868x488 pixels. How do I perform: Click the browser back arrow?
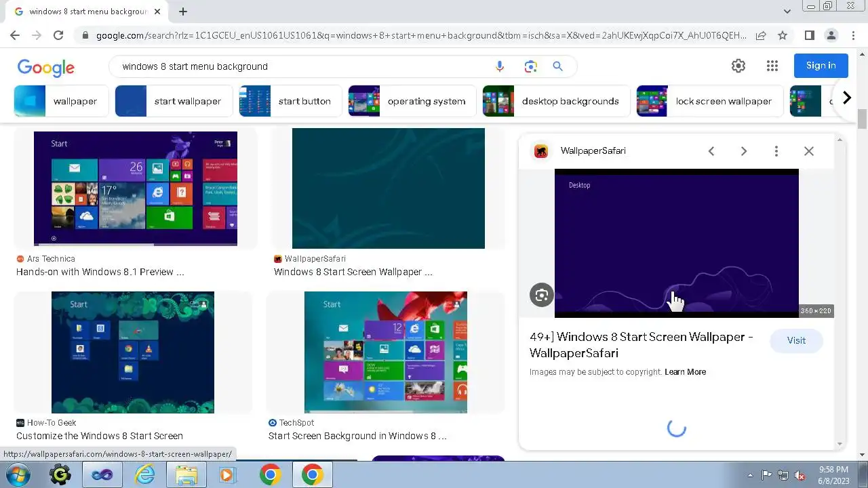(x=15, y=35)
